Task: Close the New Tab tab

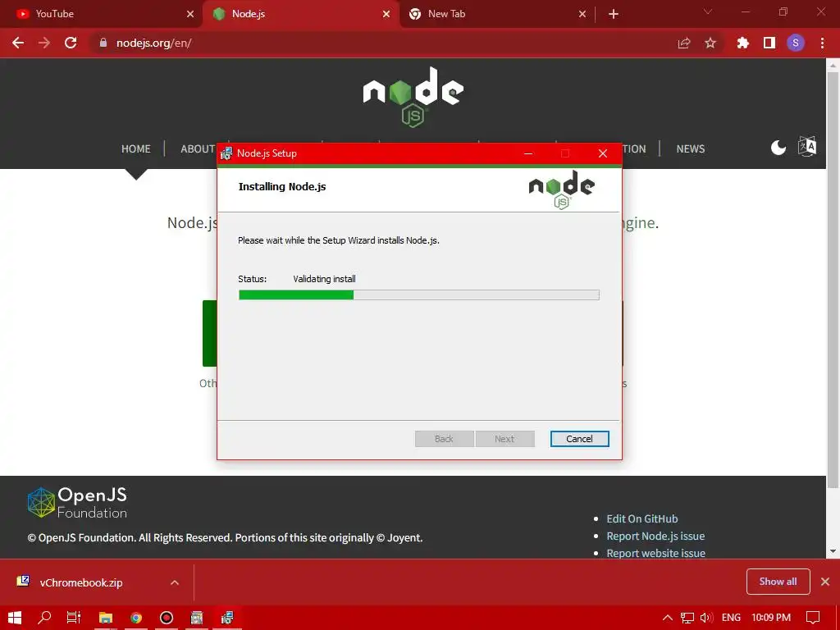Action: coord(582,14)
